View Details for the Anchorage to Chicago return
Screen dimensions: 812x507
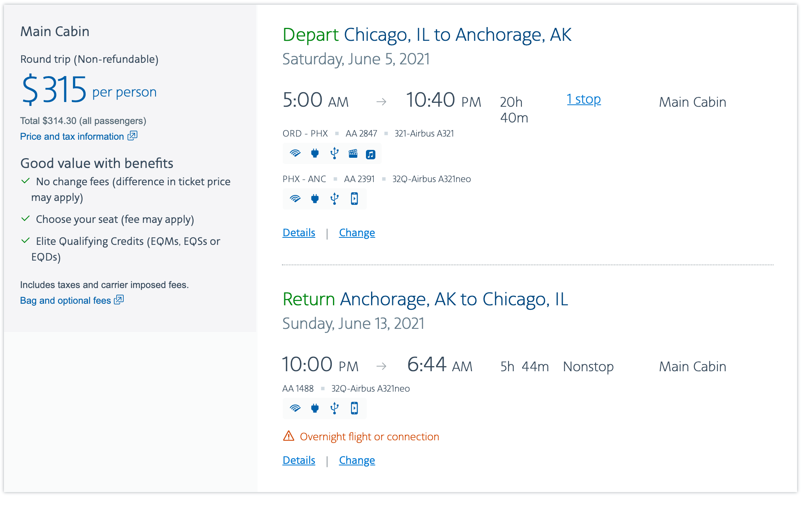[x=299, y=460]
